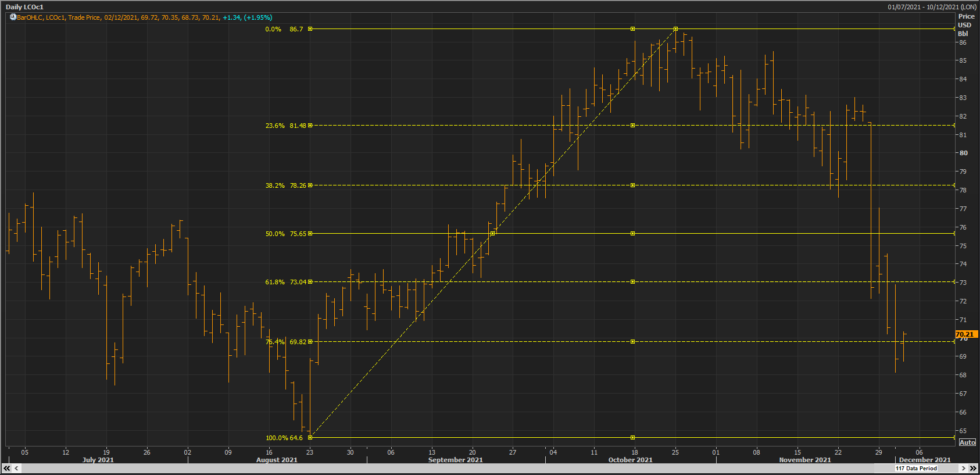Jump to latest data with double-right arrow
The height and width of the screenshot is (475, 980).
pyautogui.click(x=973, y=468)
